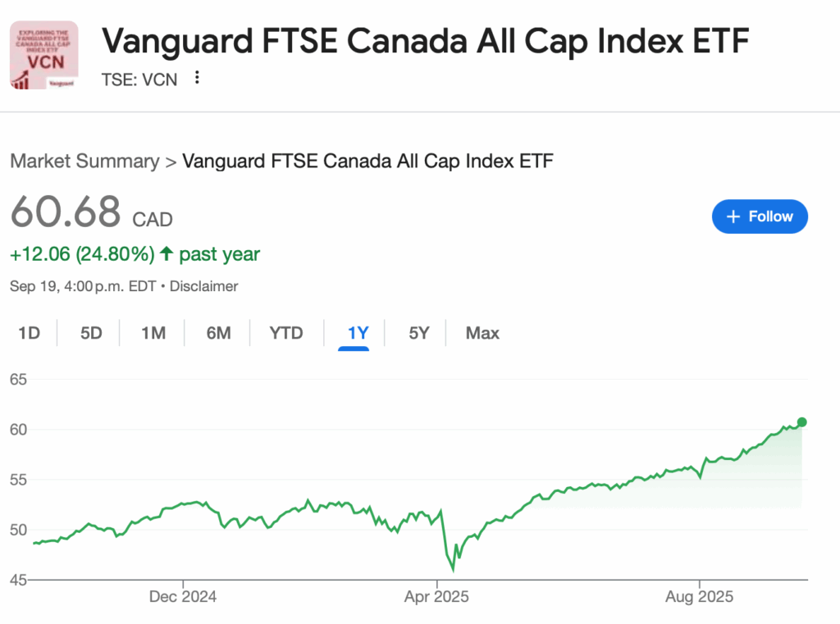This screenshot has height=624, width=840.
Task: Click the Aug 2025 axis label
Action: tap(700, 597)
